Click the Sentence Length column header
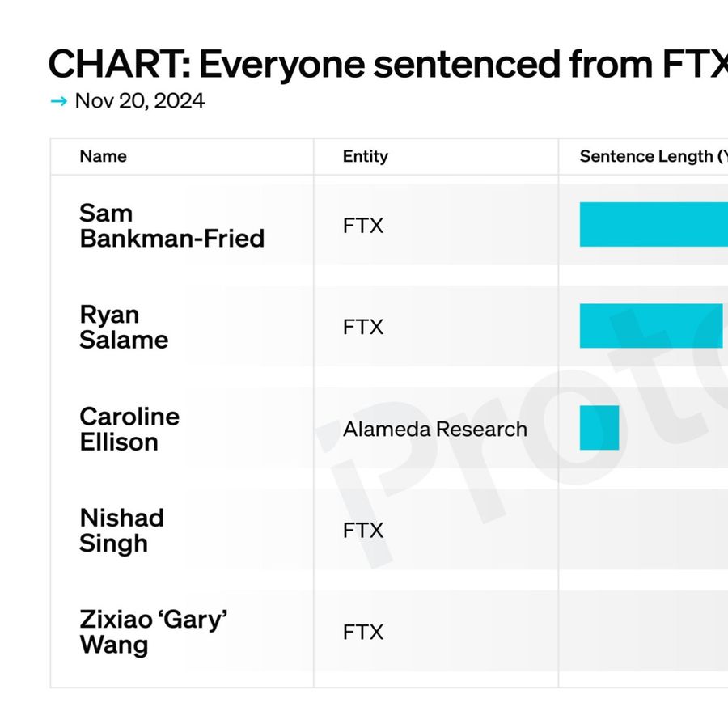 coord(652,156)
